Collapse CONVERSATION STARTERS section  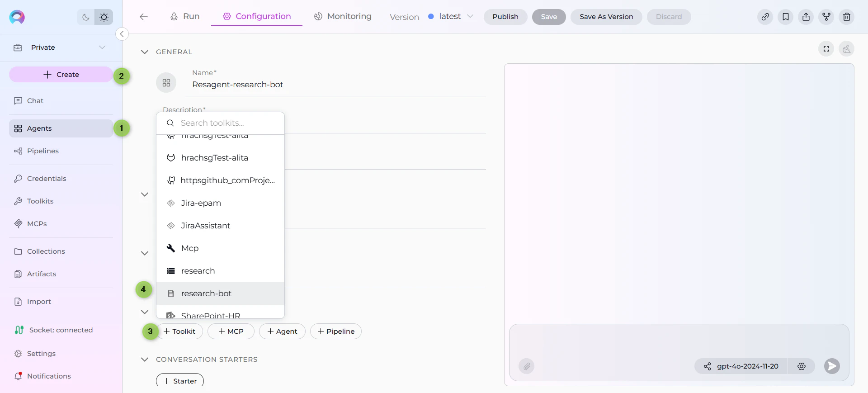145,360
